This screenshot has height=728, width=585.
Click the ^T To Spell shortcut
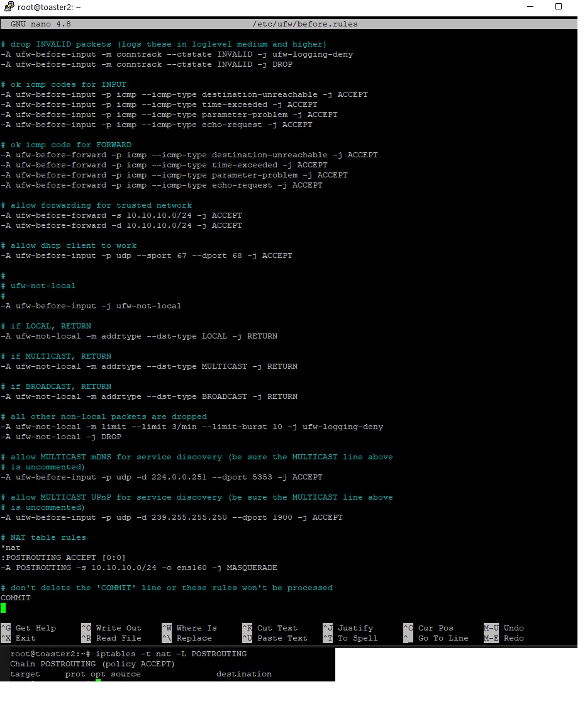[350, 638]
